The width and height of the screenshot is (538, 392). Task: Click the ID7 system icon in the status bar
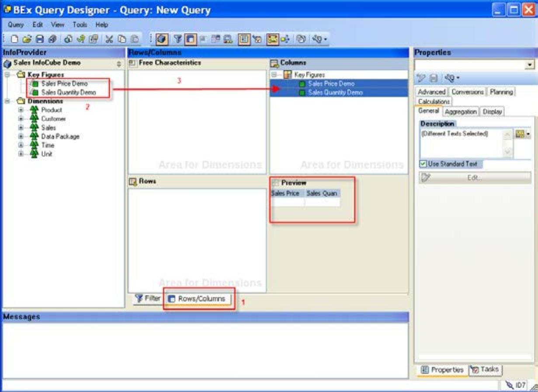(509, 385)
